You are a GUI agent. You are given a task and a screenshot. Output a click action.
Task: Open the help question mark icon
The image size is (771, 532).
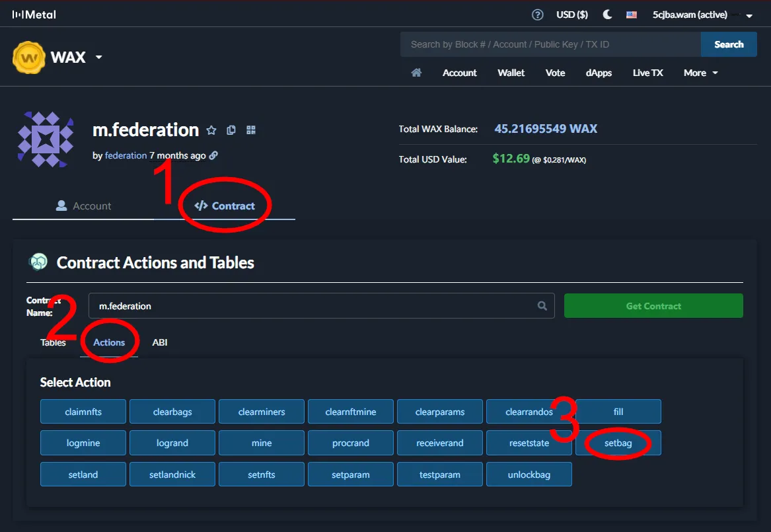point(537,15)
